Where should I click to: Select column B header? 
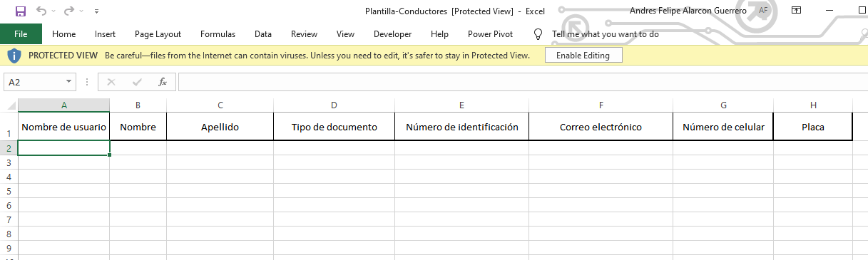point(138,105)
